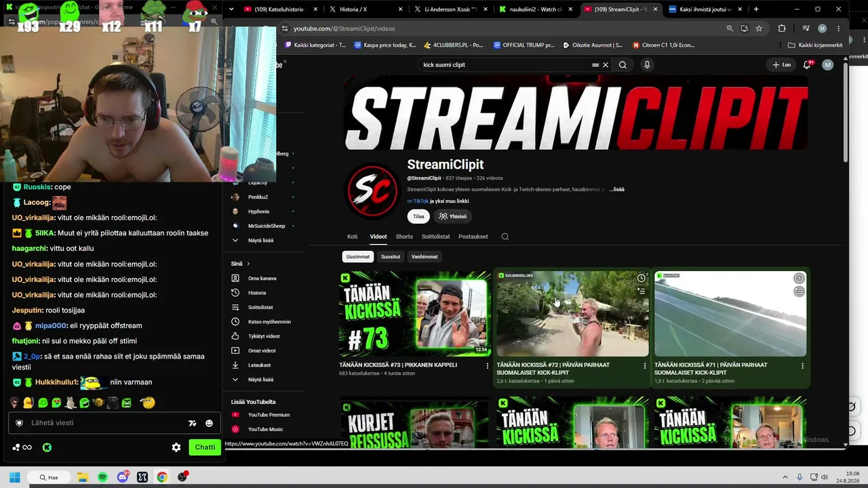Open Discord from the taskbar
Viewport: 868px width, 488px height.
[123, 477]
